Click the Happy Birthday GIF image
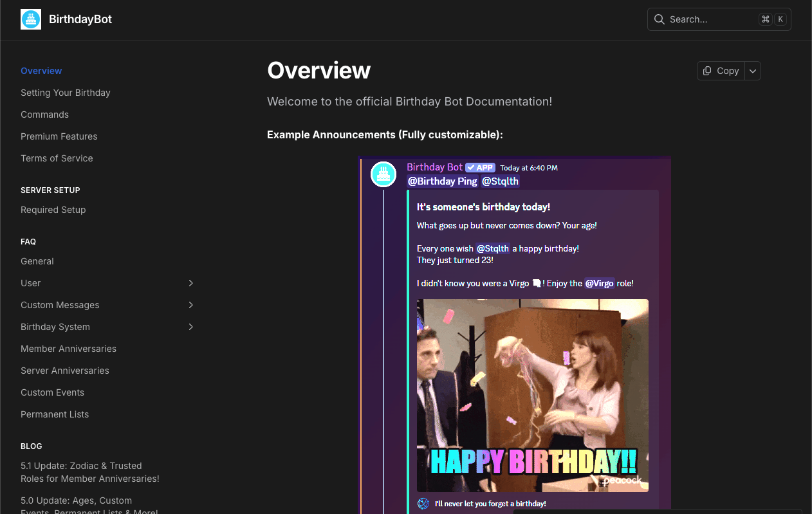 532,395
